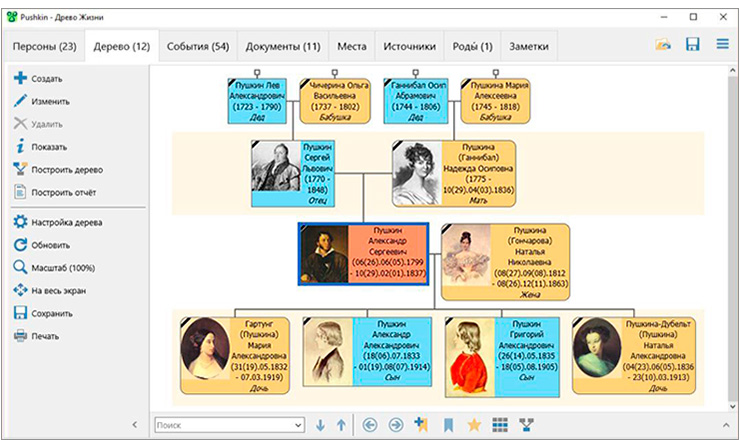Click the blue forward arrow navigation icon
The width and height of the screenshot is (740, 448).
pos(395,425)
